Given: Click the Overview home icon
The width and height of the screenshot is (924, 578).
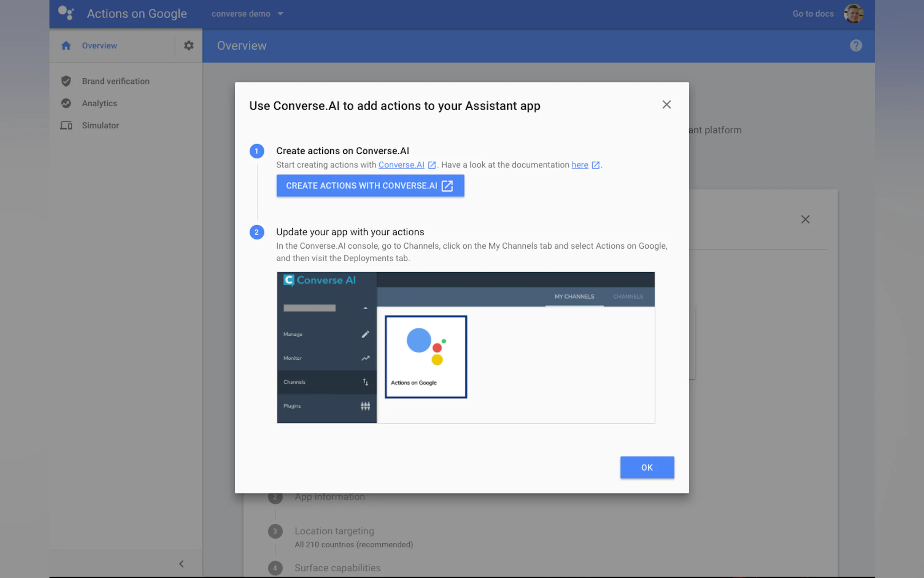Looking at the screenshot, I should (x=66, y=45).
